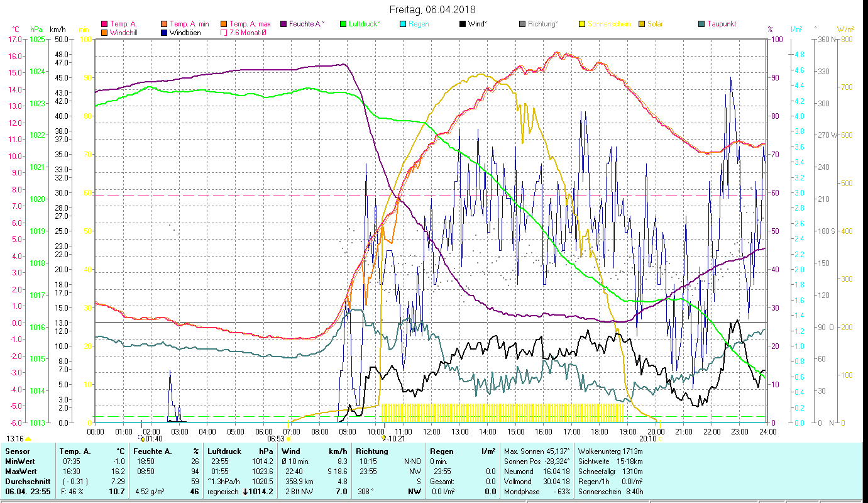This screenshot has height=503, width=868.
Task: Click the Max. Sonnen 45,137° entry
Action: [537, 451]
